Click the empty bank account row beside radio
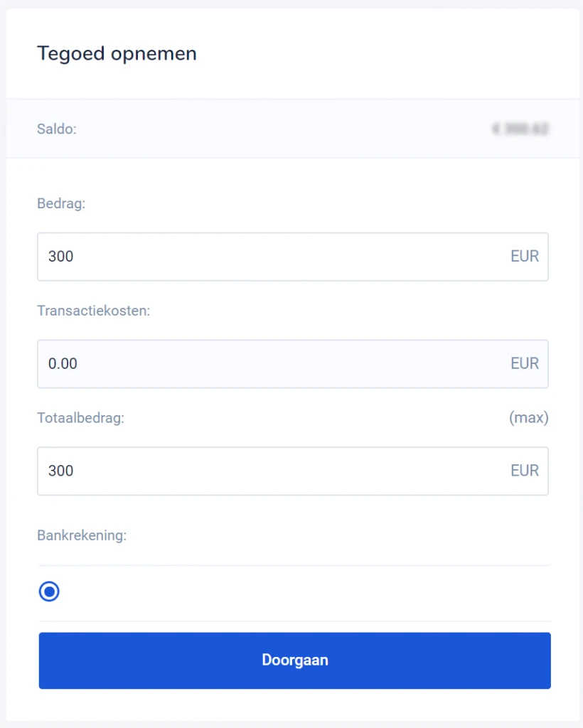 point(299,591)
